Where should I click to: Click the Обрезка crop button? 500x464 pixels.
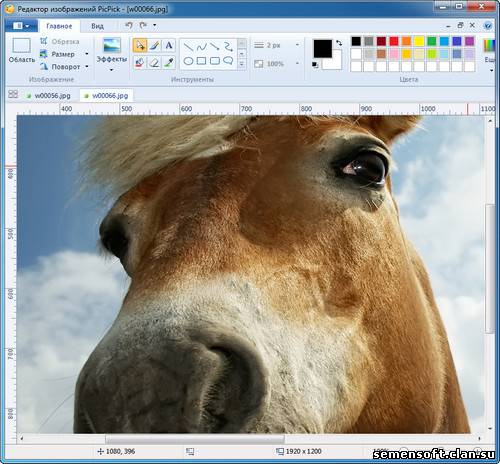click(60, 42)
